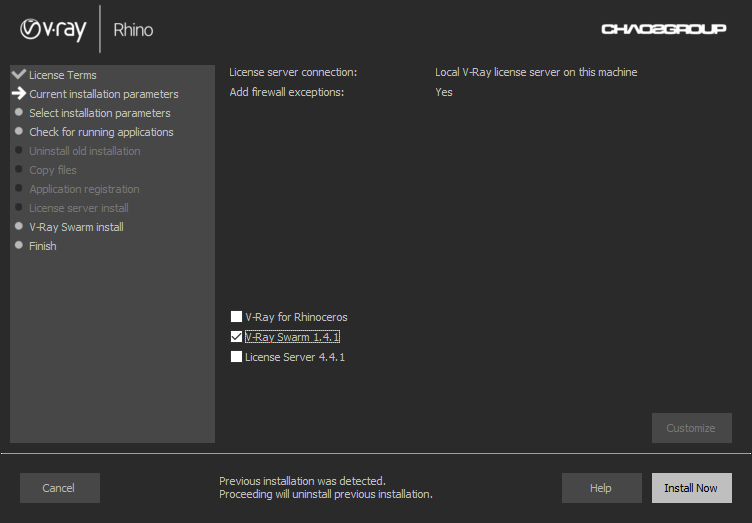The height and width of the screenshot is (523, 752).
Task: Select the Finish step
Action: pyautogui.click(x=43, y=246)
